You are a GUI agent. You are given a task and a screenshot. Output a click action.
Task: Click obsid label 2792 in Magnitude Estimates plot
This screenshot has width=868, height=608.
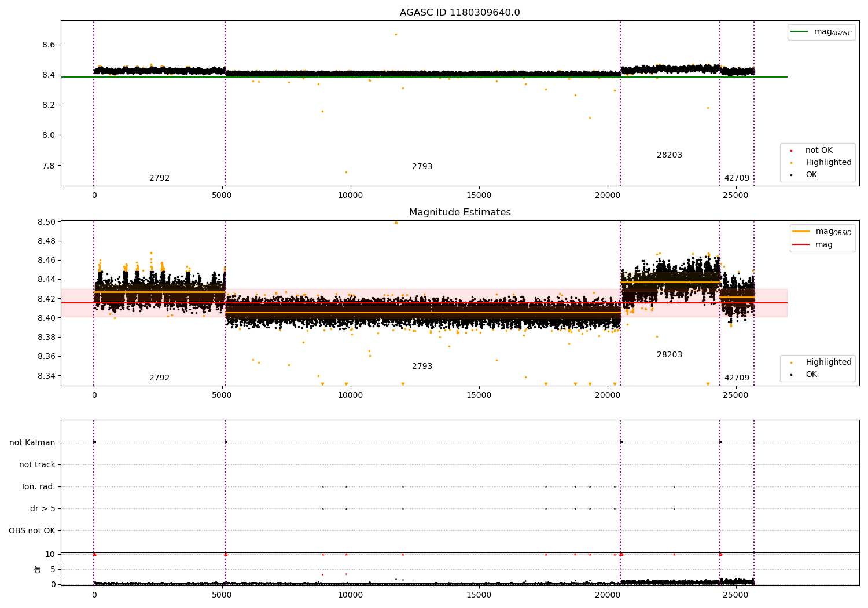[160, 378]
